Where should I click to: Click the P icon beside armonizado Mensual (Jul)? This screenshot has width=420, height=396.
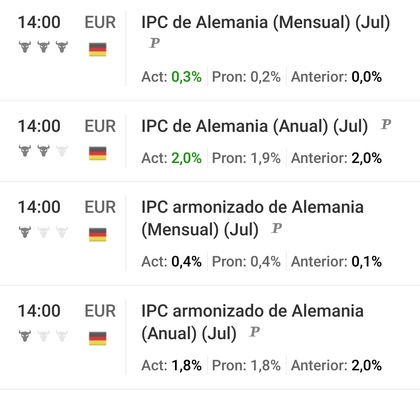coord(277,228)
